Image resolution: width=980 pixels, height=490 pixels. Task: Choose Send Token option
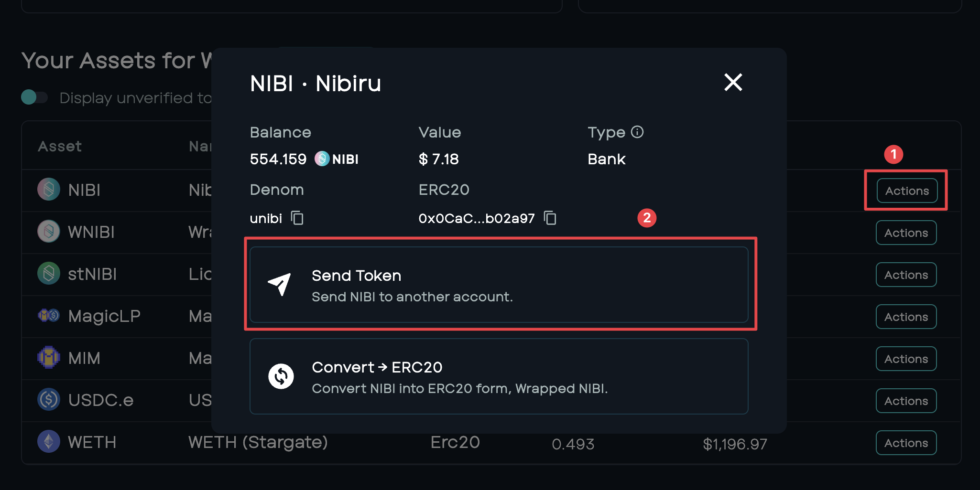(499, 285)
